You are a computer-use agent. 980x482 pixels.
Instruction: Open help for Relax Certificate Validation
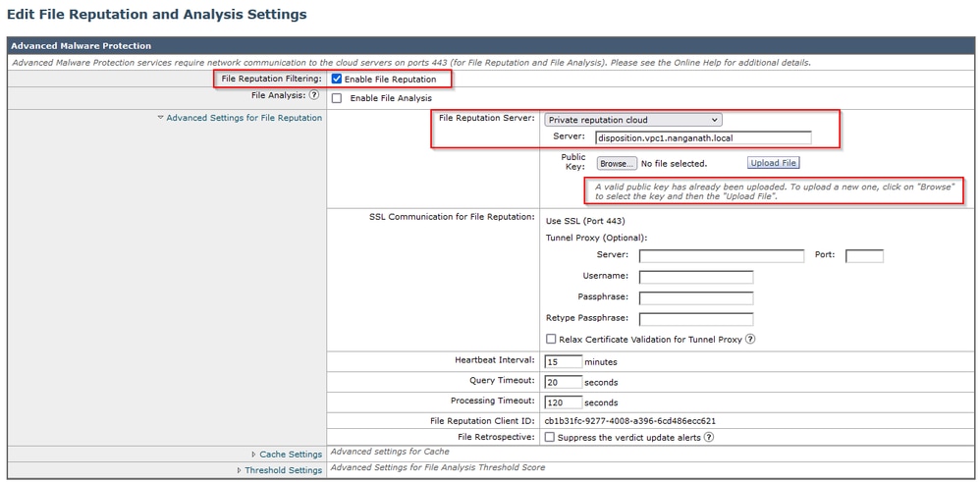[x=750, y=340]
